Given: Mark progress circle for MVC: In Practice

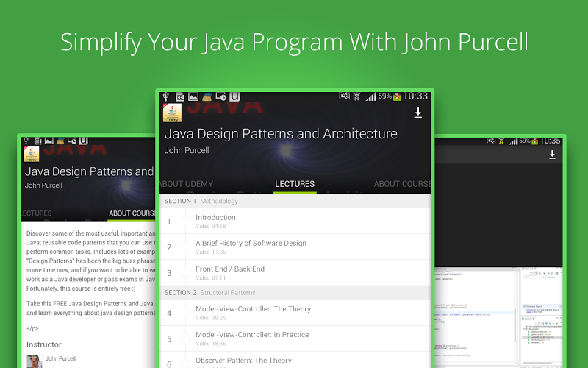Looking at the screenshot, I should pos(186,339).
